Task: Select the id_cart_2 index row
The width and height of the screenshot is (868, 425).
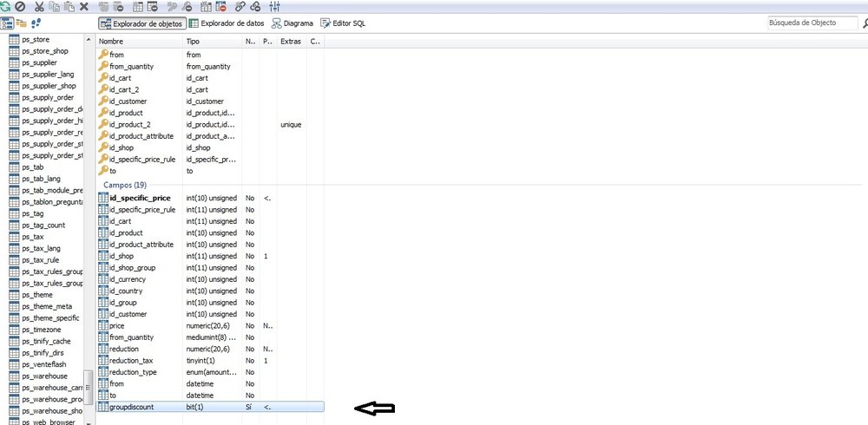Action: [x=210, y=89]
